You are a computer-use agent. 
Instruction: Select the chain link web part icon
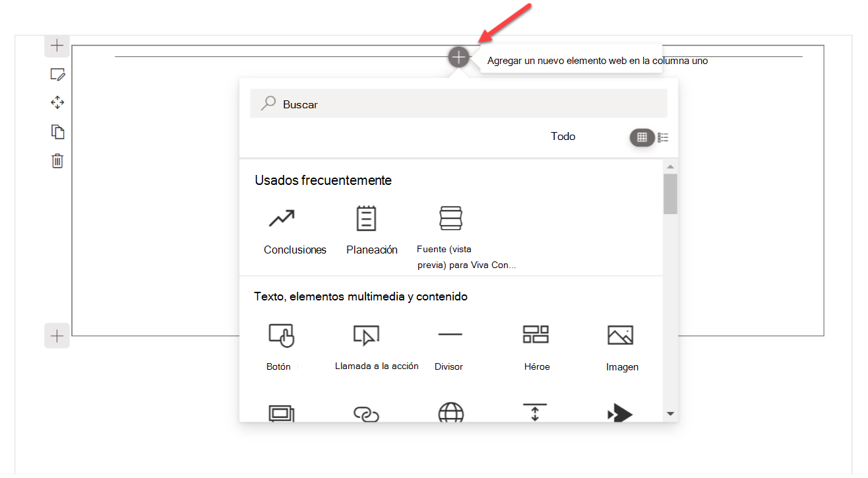(366, 414)
